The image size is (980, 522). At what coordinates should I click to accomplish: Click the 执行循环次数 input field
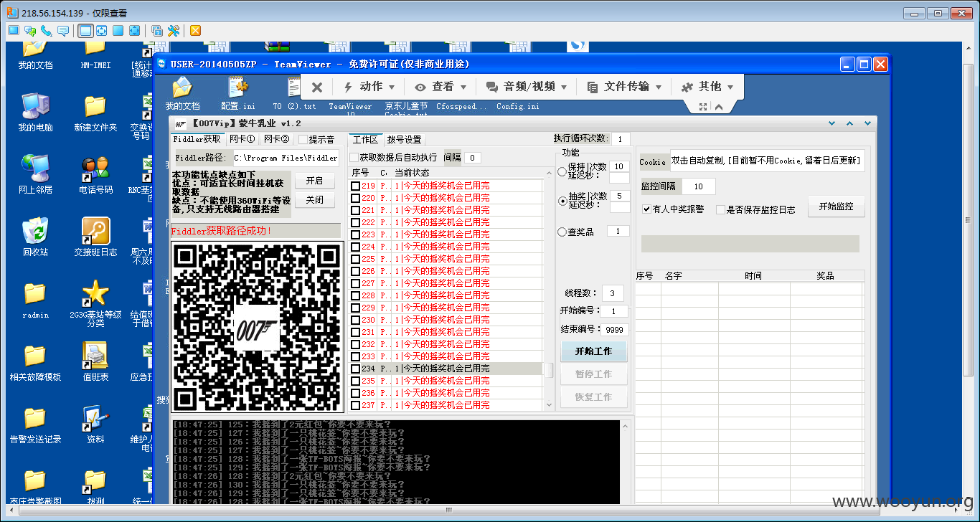620,139
